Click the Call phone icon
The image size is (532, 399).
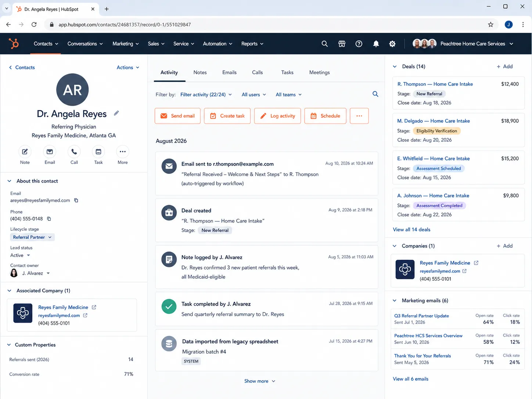74,152
